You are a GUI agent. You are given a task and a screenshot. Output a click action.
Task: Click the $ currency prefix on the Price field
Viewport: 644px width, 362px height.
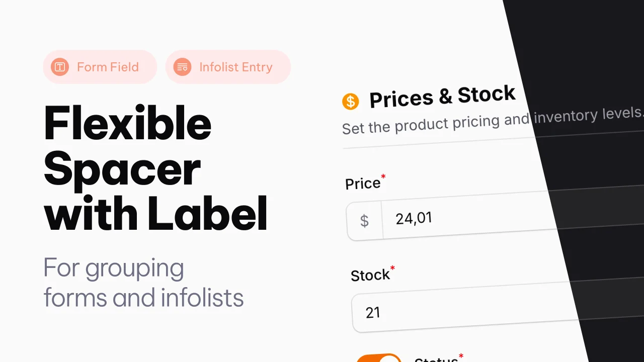[x=364, y=221]
